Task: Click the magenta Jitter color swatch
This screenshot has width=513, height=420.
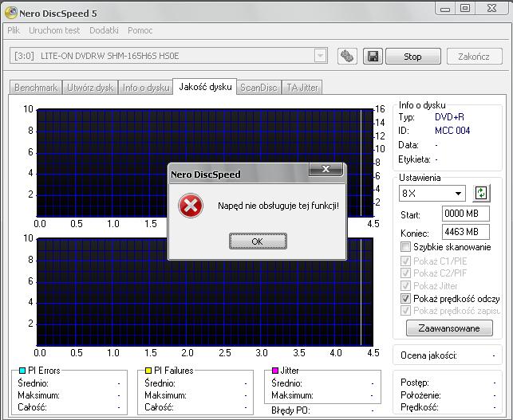Action: (274, 371)
